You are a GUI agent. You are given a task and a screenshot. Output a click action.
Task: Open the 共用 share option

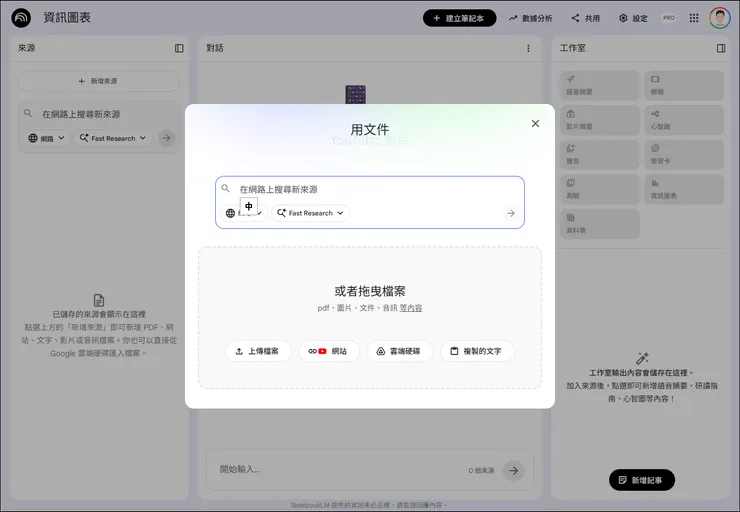click(x=586, y=18)
